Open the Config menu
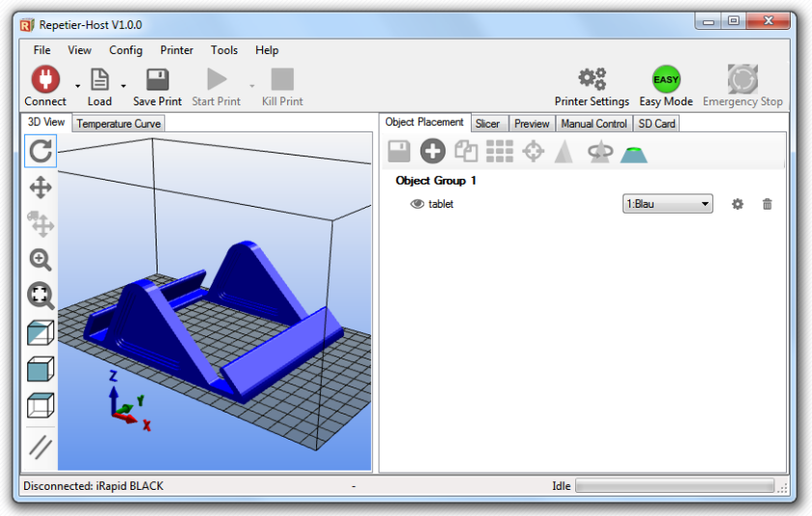 click(126, 50)
